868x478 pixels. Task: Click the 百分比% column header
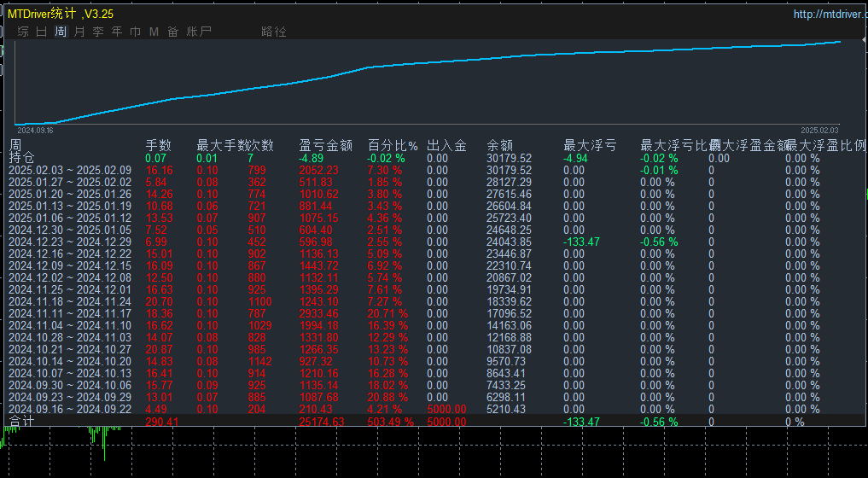[393, 145]
